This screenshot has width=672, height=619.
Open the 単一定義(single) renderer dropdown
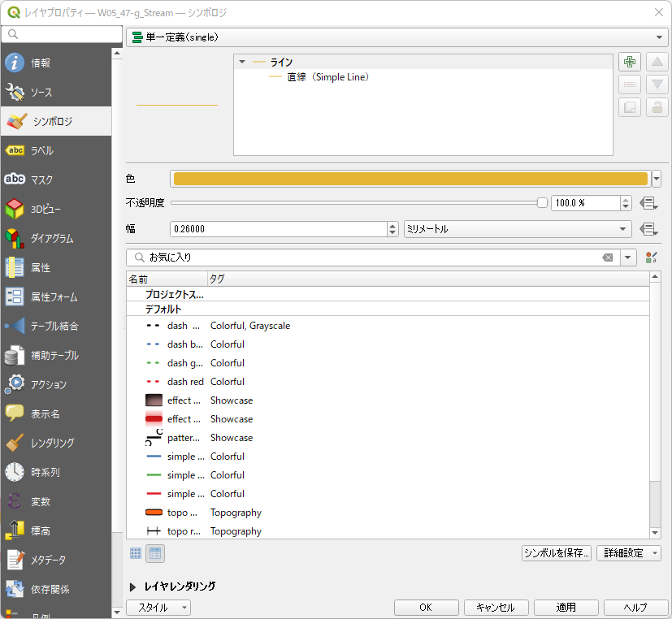click(397, 37)
